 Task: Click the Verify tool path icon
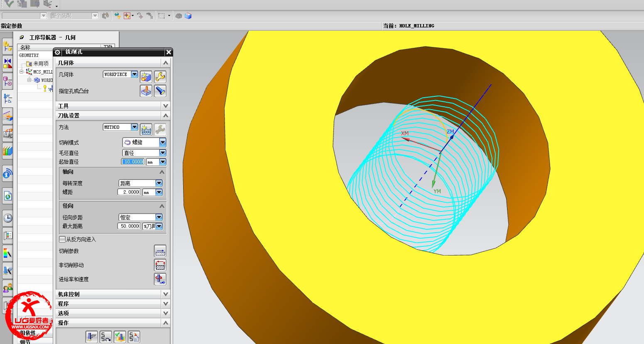pyautogui.click(x=120, y=337)
